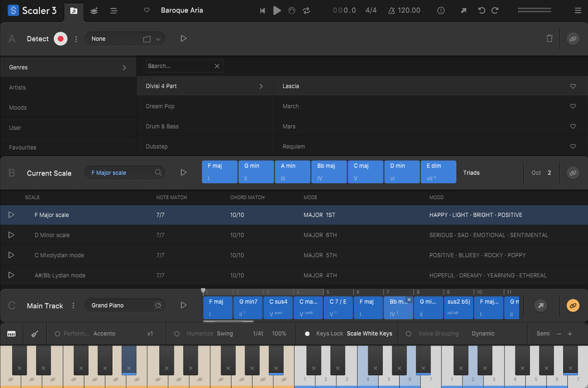Disable Keys Lock toggle
Screen dimensions: 588x388
click(307, 334)
